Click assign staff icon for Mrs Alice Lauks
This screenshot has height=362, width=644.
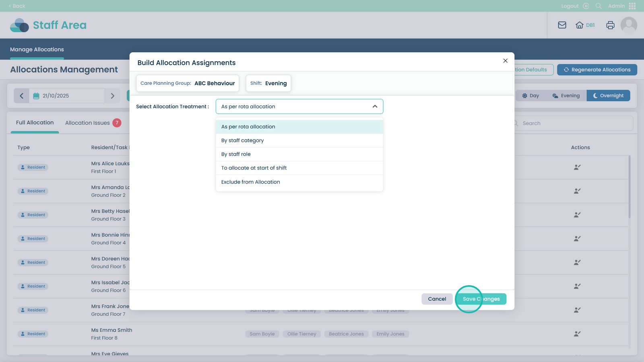click(x=577, y=167)
